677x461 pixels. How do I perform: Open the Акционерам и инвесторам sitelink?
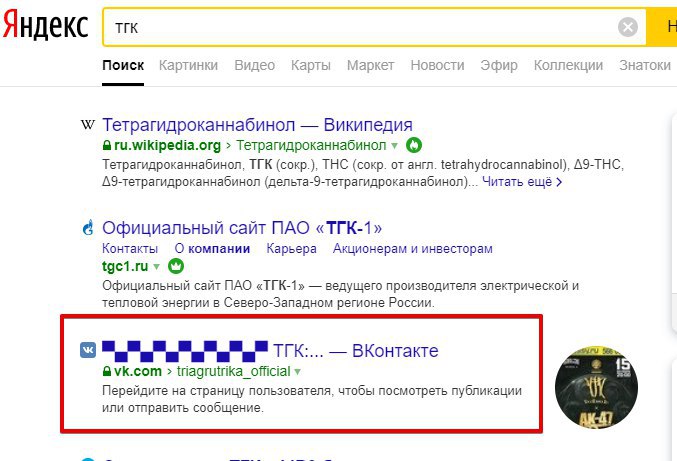click(x=412, y=249)
